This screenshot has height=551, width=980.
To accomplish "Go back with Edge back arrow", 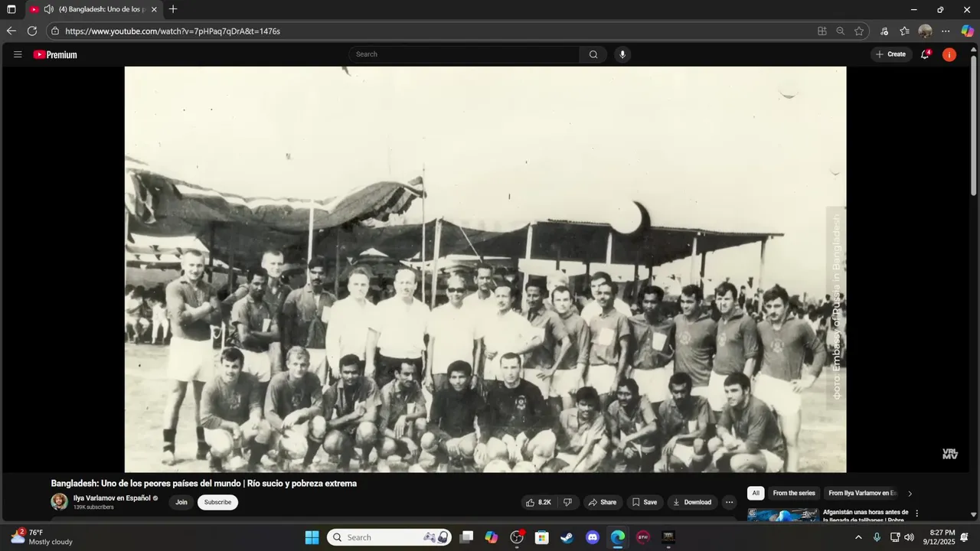I will click(x=11, y=31).
